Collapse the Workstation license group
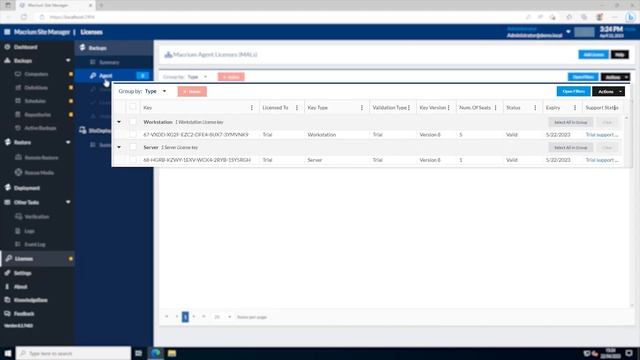The width and height of the screenshot is (640, 360). [x=119, y=122]
